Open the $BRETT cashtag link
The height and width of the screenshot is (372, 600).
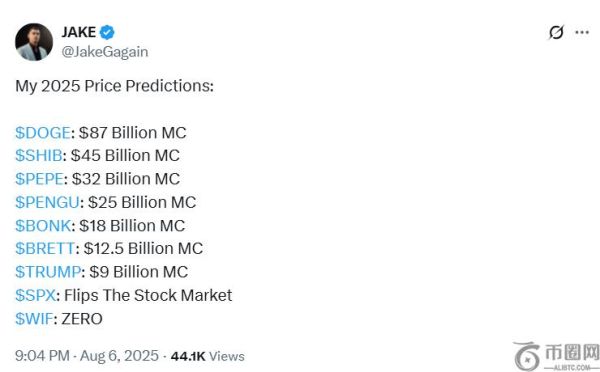pyautogui.click(x=45, y=248)
